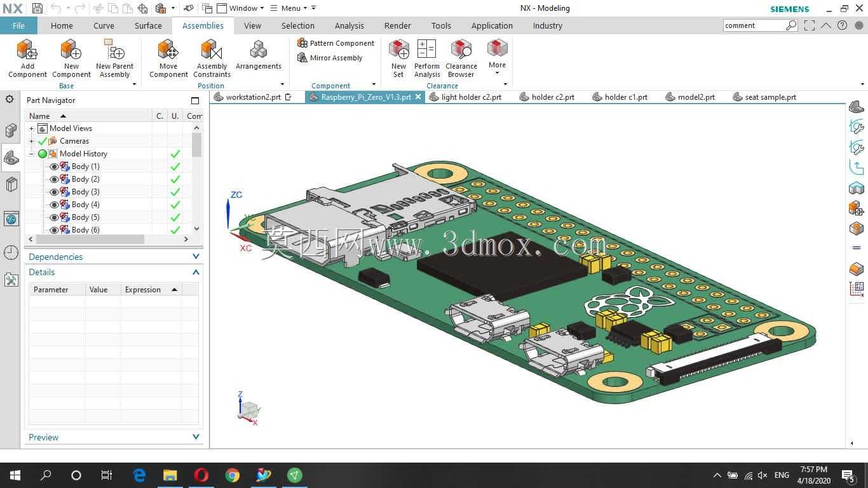Image resolution: width=868 pixels, height=488 pixels.
Task: Open the Help question mark icon
Action: click(842, 25)
